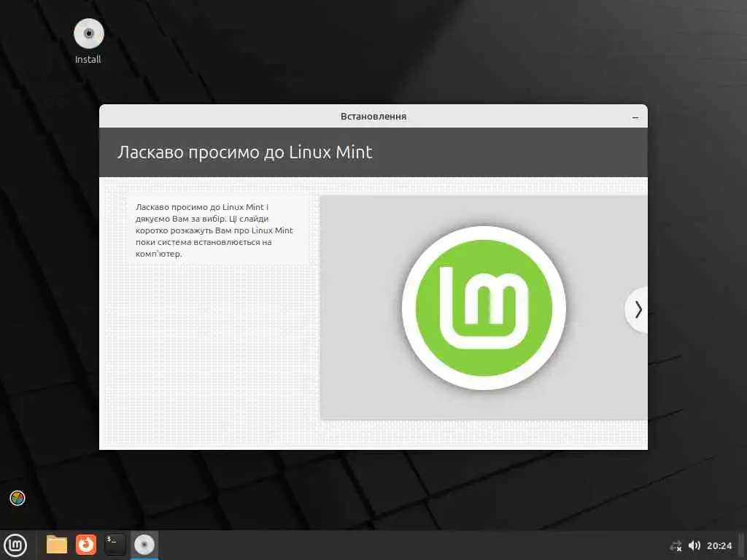Viewport: 747px width, 560px height.
Task: Show calendar by clicking 20:24 clock
Action: (x=719, y=545)
